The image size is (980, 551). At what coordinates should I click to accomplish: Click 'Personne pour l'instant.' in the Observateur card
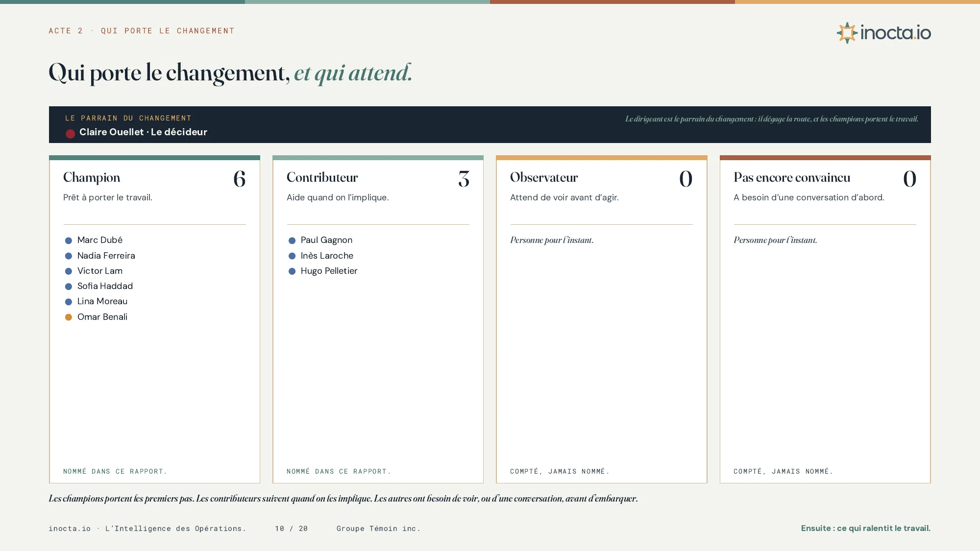(x=552, y=240)
